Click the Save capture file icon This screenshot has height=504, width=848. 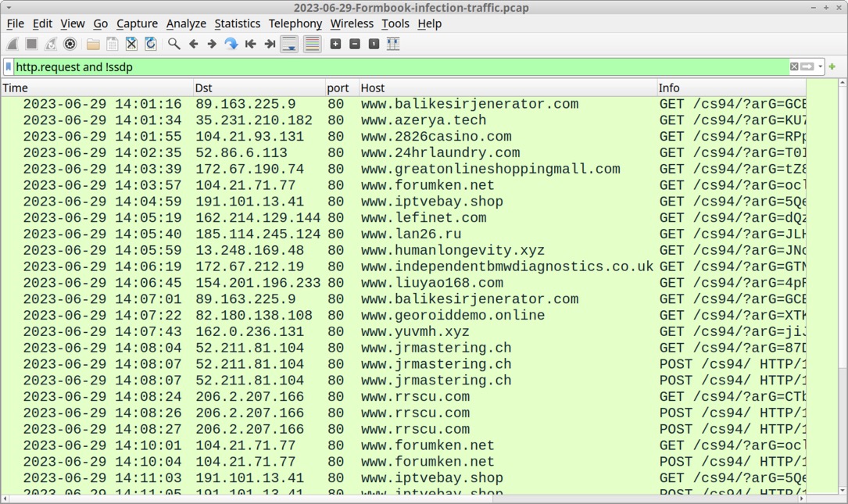click(x=112, y=44)
